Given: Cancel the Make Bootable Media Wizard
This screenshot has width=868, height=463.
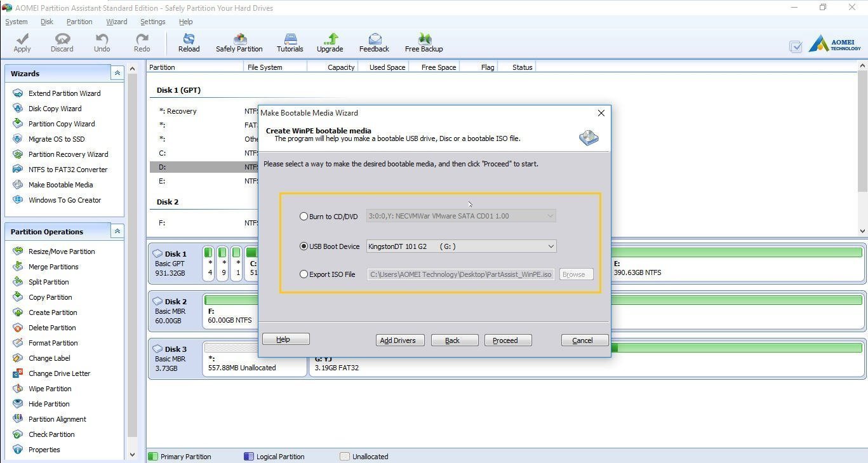Looking at the screenshot, I should click(x=585, y=340).
